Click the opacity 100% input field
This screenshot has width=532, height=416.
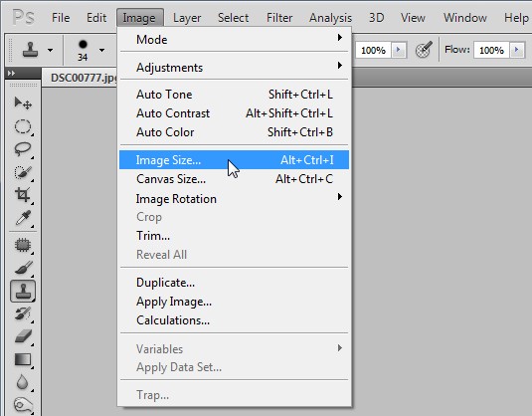[373, 51]
